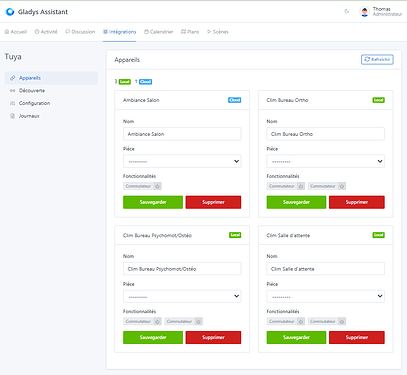Click the star icon on Clim Bureau Psychomot/Ostéo's first Commutateur
The width and height of the screenshot is (407, 375).
pos(158,321)
